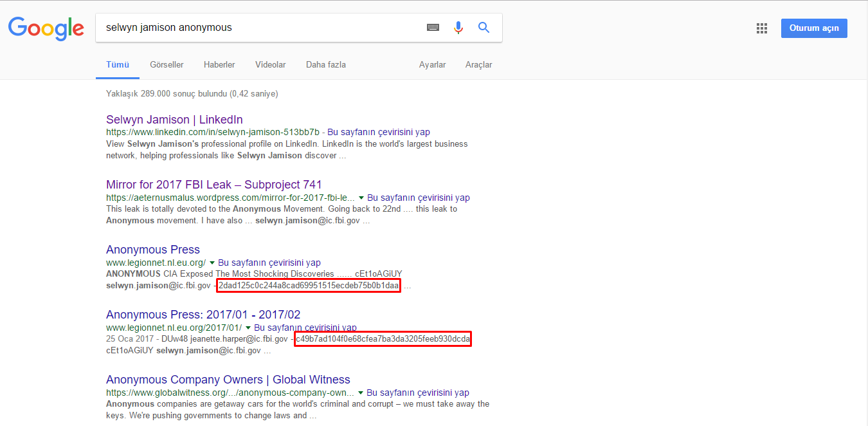This screenshot has height=426, width=868.
Task: Expand dropdown arrow next to www.legionnet.nl.eu.org/ URL
Action: tap(212, 263)
